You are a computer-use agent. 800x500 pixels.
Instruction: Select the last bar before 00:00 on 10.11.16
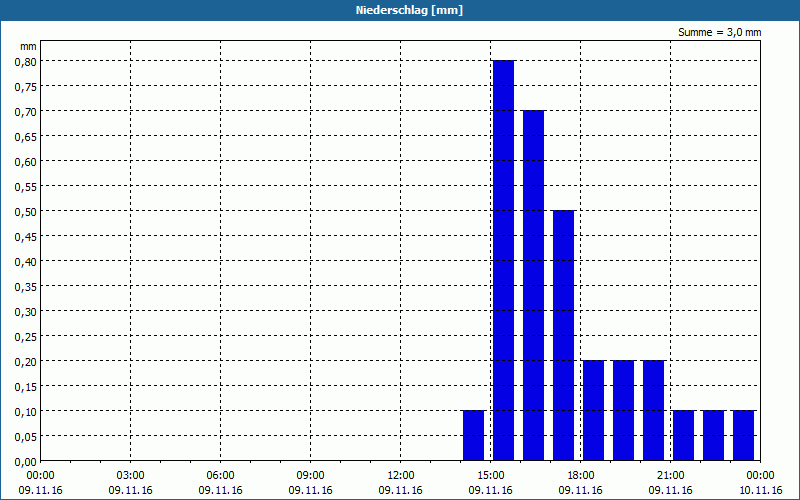coord(743,436)
